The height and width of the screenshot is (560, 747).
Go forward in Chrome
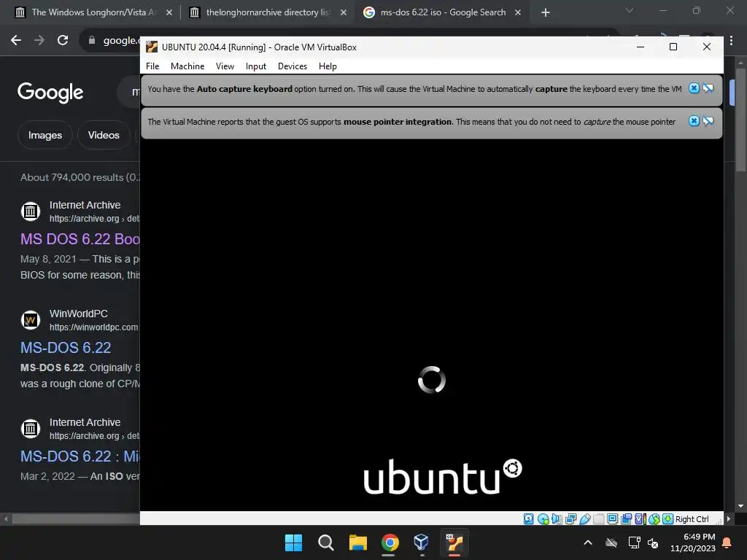tap(39, 40)
